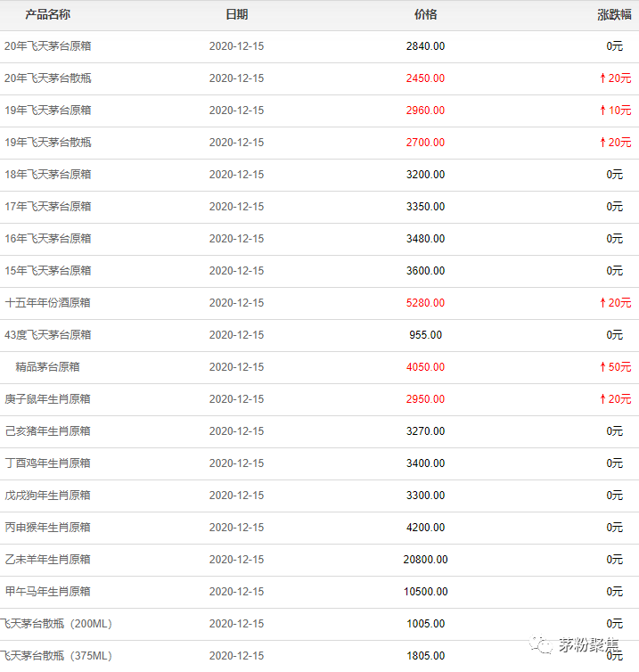Select the 15年飞天茅台原箱 product name

click(x=47, y=271)
